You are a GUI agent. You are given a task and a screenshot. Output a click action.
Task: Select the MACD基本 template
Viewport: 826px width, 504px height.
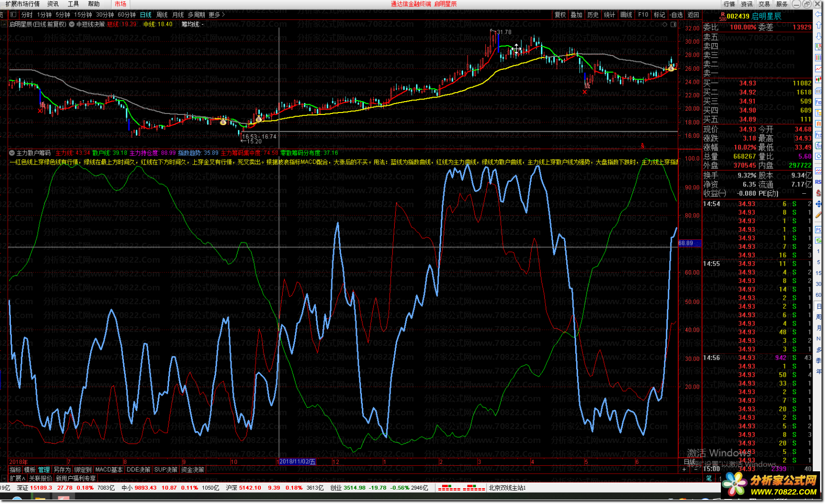(x=109, y=470)
